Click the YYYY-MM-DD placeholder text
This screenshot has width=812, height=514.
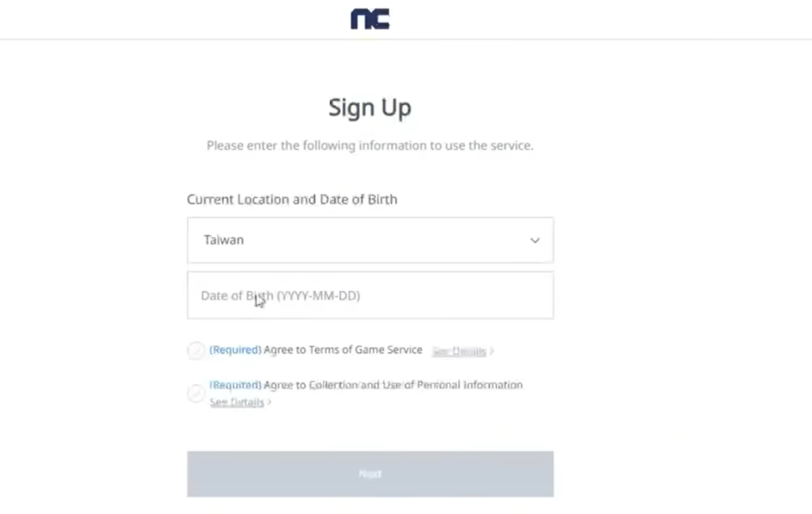(x=319, y=296)
